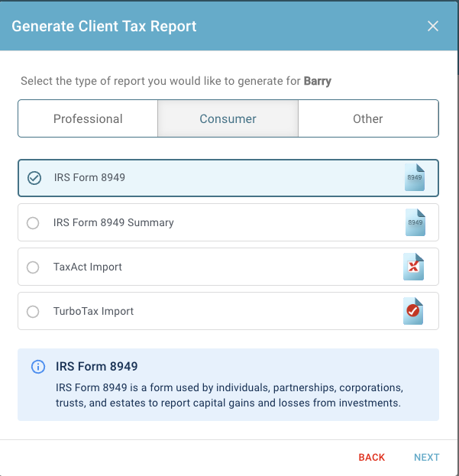This screenshot has width=459, height=476.
Task: Click the 8949 Summary file icon
Action: (x=415, y=222)
